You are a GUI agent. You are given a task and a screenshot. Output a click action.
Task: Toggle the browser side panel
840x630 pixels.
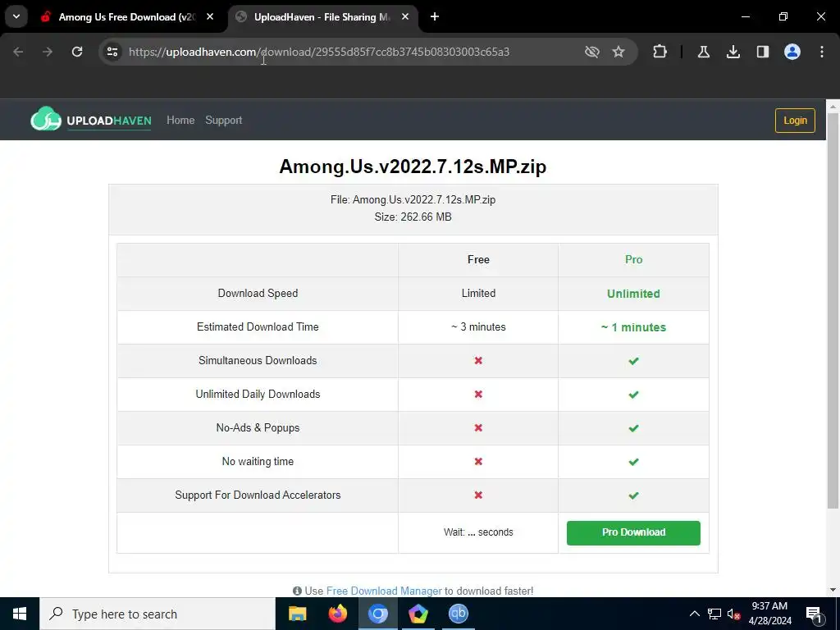pyautogui.click(x=763, y=52)
